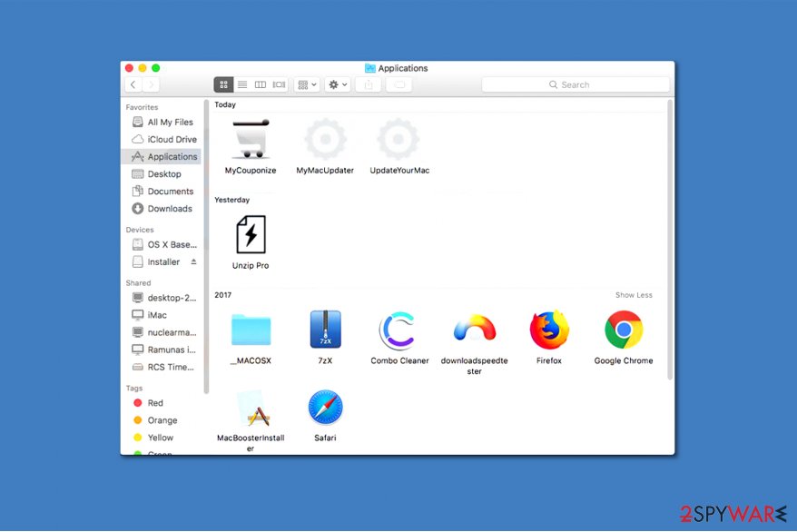Click the Applications folder title icon
This screenshot has width=797, height=532.
pyautogui.click(x=370, y=68)
